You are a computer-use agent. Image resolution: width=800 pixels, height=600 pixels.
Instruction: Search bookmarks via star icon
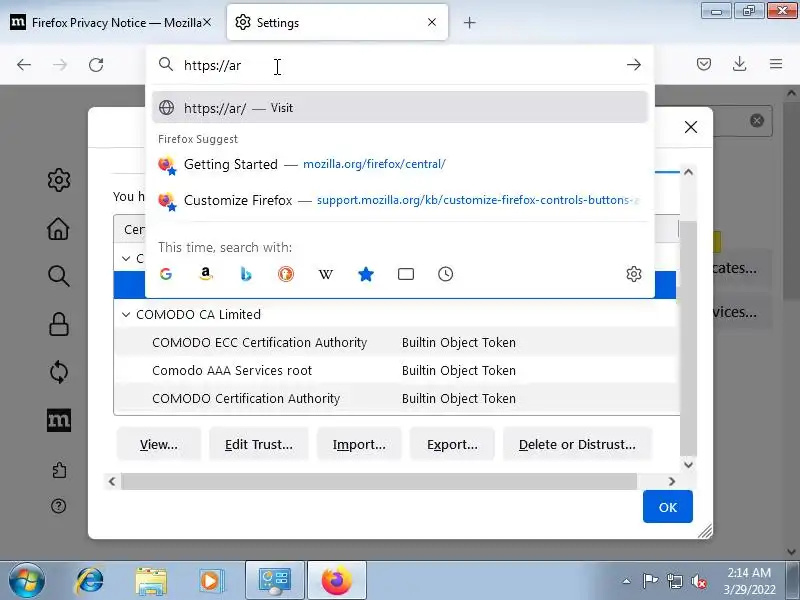coord(366,274)
